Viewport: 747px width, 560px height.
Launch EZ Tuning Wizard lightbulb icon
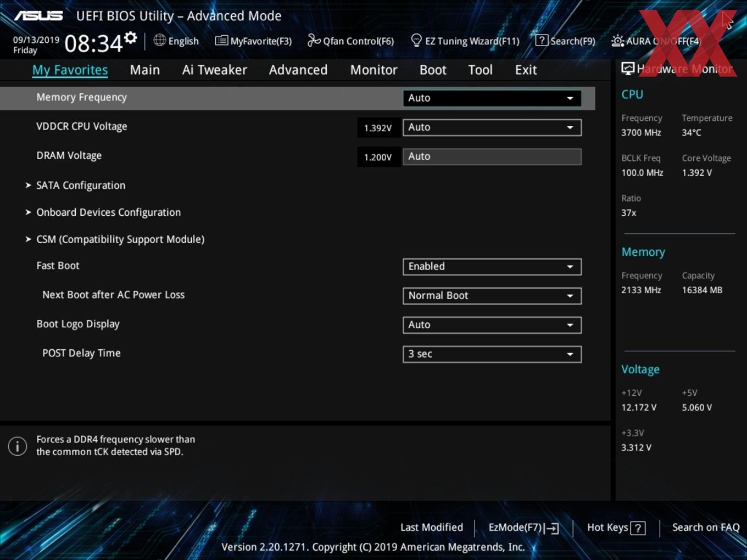(416, 40)
